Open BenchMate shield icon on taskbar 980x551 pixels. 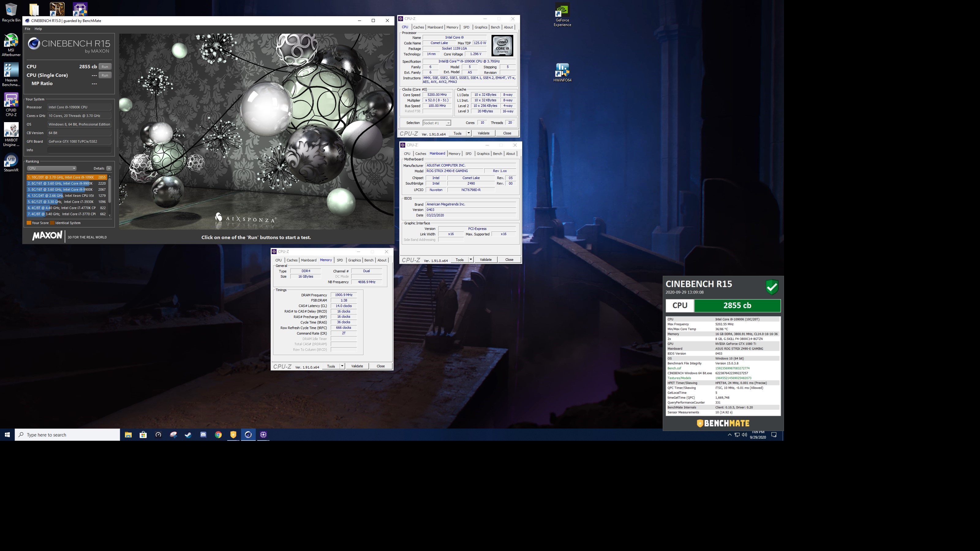(x=233, y=435)
